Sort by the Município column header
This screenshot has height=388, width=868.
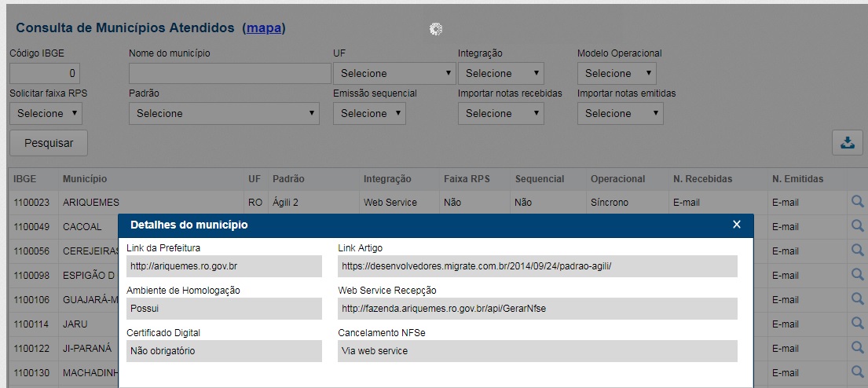pos(85,179)
